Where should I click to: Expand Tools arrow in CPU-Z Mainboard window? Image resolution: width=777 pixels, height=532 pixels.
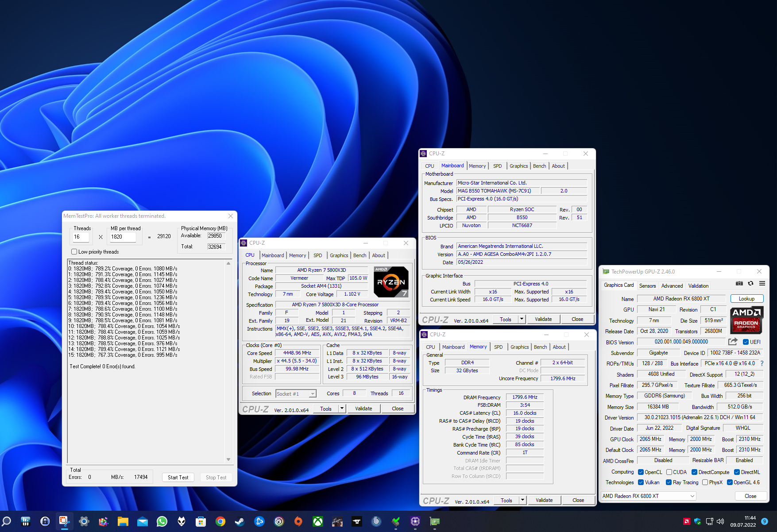[x=522, y=319]
